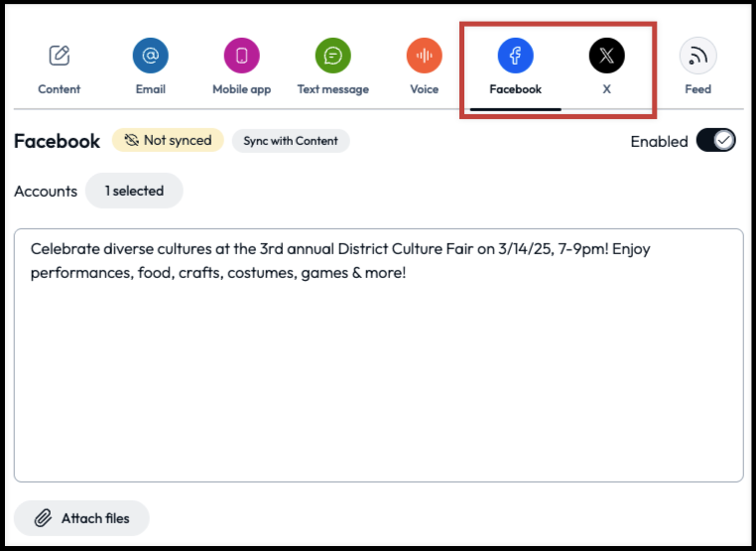This screenshot has width=756, height=551.
Task: Click inside the Facebook message text box
Action: click(378, 377)
